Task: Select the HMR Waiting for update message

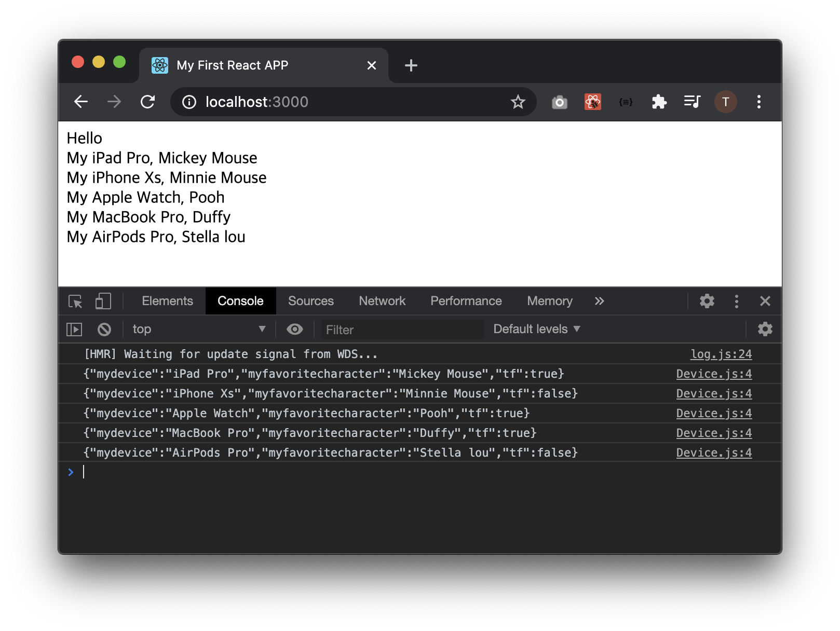Action: 231,354
